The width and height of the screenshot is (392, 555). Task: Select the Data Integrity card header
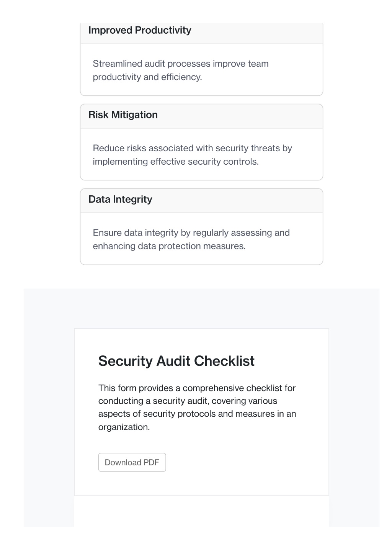coord(201,201)
